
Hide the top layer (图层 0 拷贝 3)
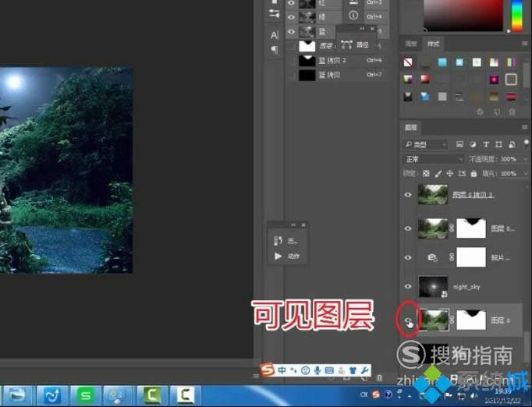tap(408, 195)
